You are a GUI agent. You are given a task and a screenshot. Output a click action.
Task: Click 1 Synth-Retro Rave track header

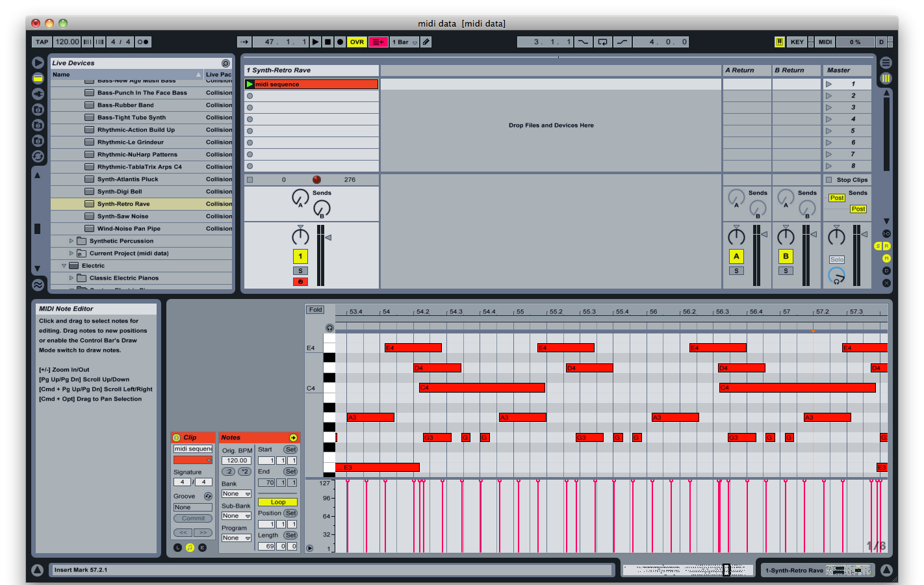click(x=311, y=70)
